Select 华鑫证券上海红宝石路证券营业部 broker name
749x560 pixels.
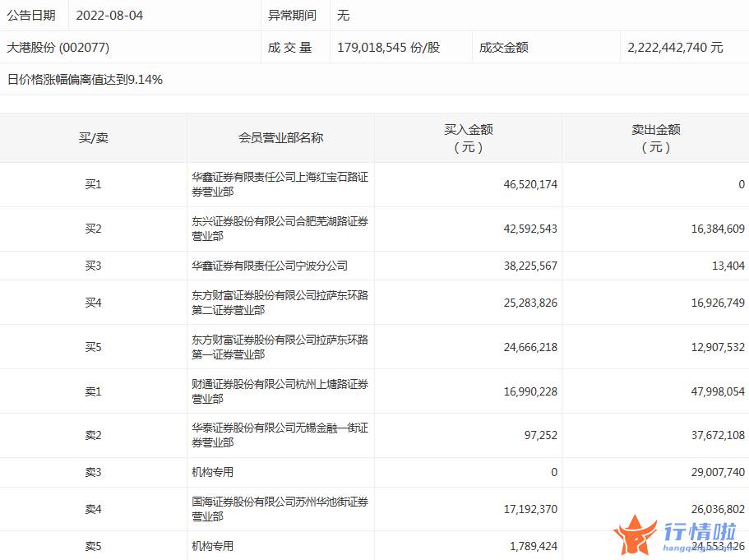pyautogui.click(x=280, y=184)
